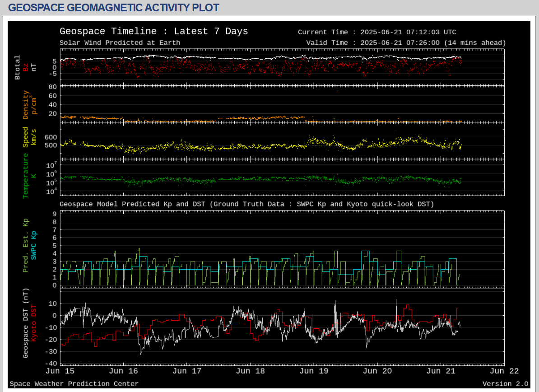The image size is (539, 392).
Task: Click the Geospace Geomagnetic Activity Plot heading
Action: pyautogui.click(x=114, y=8)
